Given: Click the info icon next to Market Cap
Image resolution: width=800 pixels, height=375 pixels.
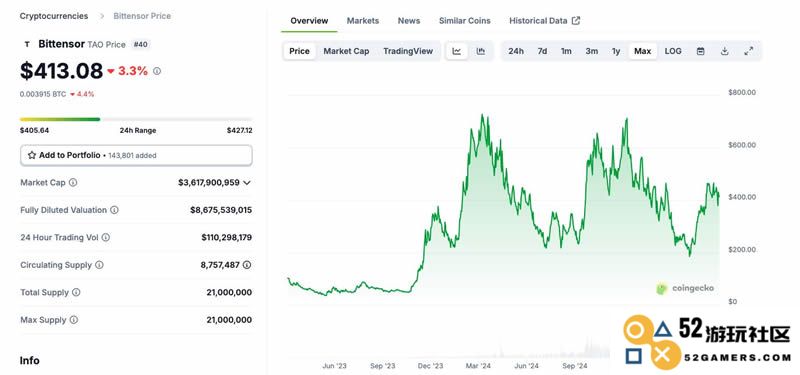Looking at the screenshot, I should pos(73,182).
